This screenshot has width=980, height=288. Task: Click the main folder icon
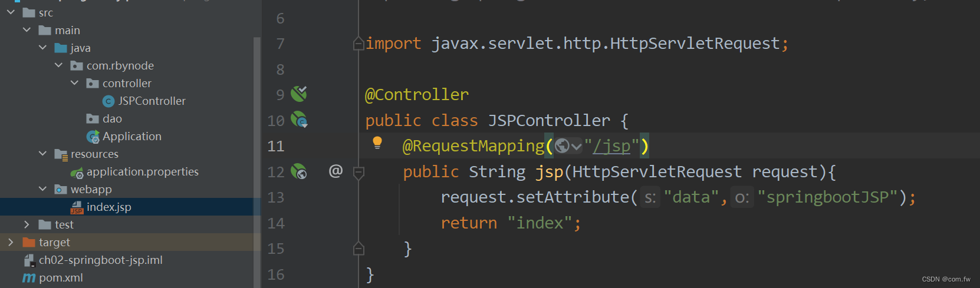click(45, 30)
